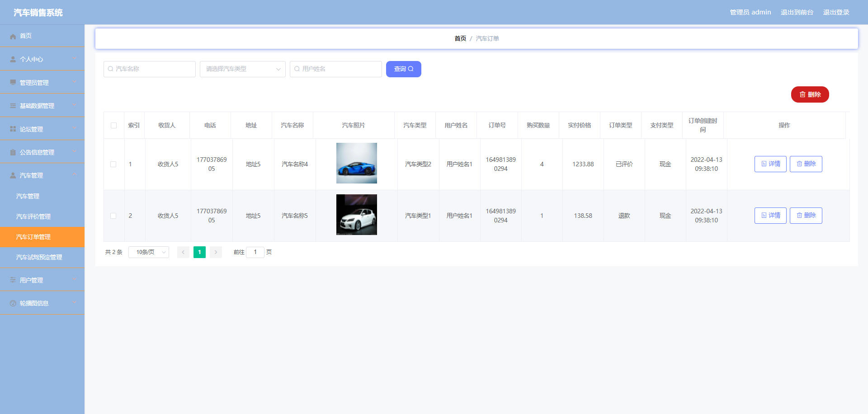
Task: Click the grid icon next to 论坛管理
Action: (13, 129)
